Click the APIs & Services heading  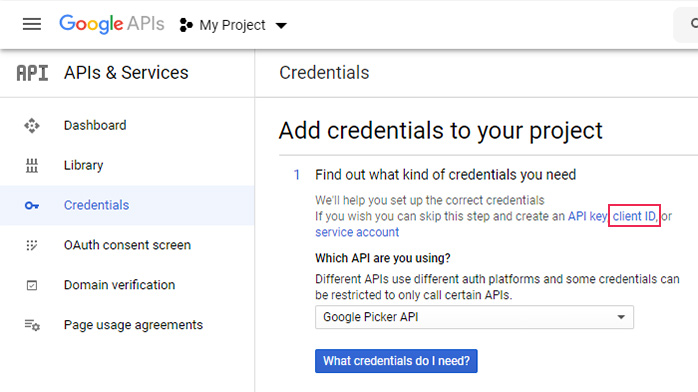point(126,73)
